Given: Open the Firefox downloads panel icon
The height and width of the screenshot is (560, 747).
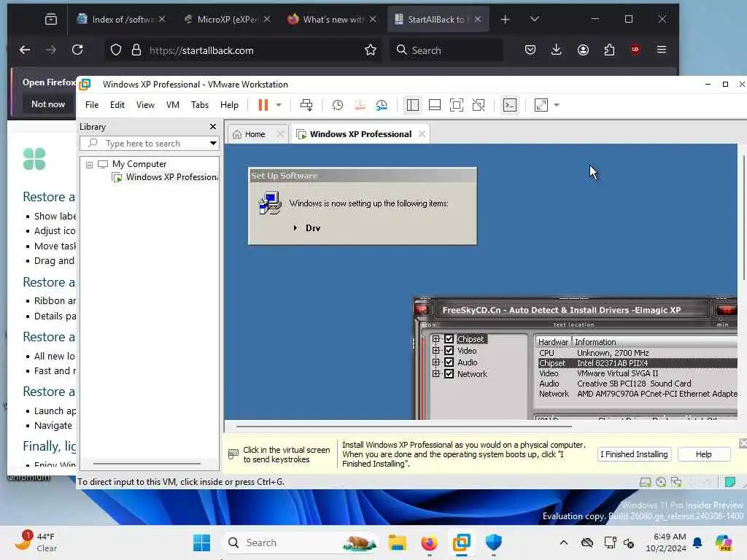Looking at the screenshot, I should (x=556, y=50).
